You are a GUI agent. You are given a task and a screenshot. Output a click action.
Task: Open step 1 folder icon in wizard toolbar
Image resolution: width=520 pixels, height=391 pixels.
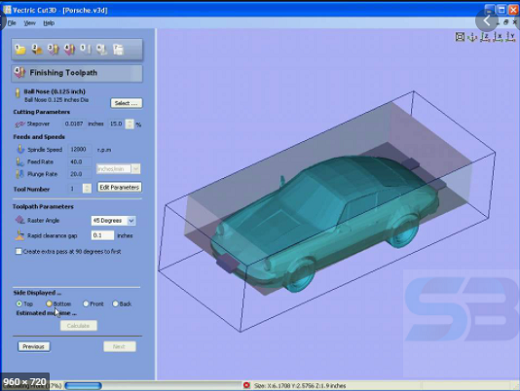pos(20,49)
